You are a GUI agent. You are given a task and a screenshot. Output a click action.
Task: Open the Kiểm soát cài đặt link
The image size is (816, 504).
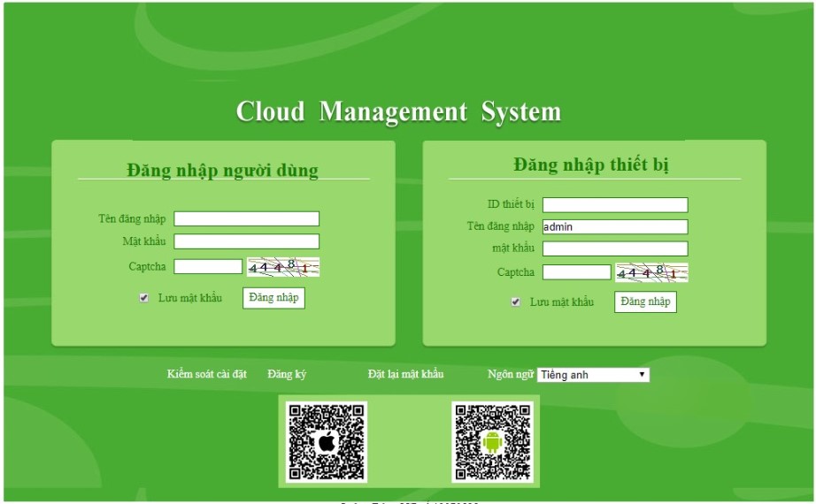206,374
